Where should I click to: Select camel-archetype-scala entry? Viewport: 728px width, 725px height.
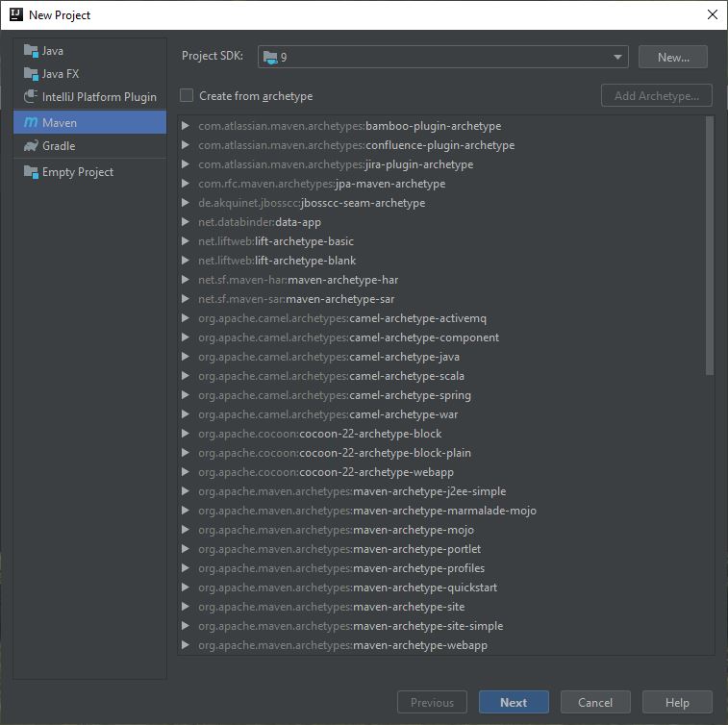point(331,376)
